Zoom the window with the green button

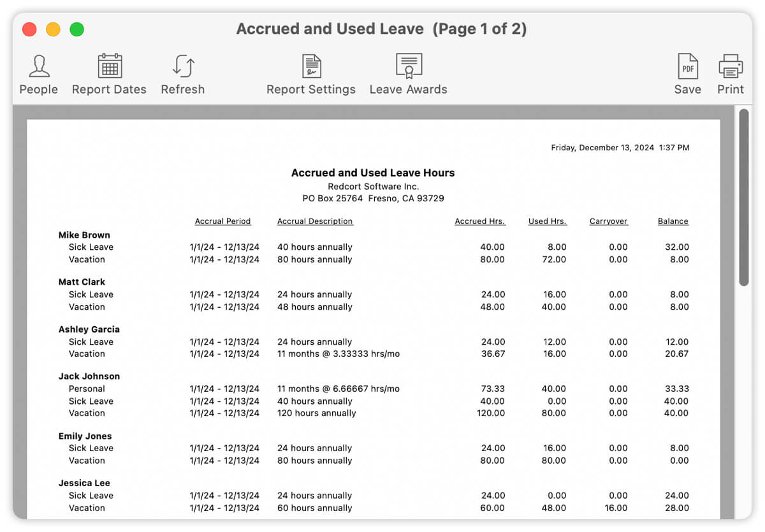click(76, 29)
